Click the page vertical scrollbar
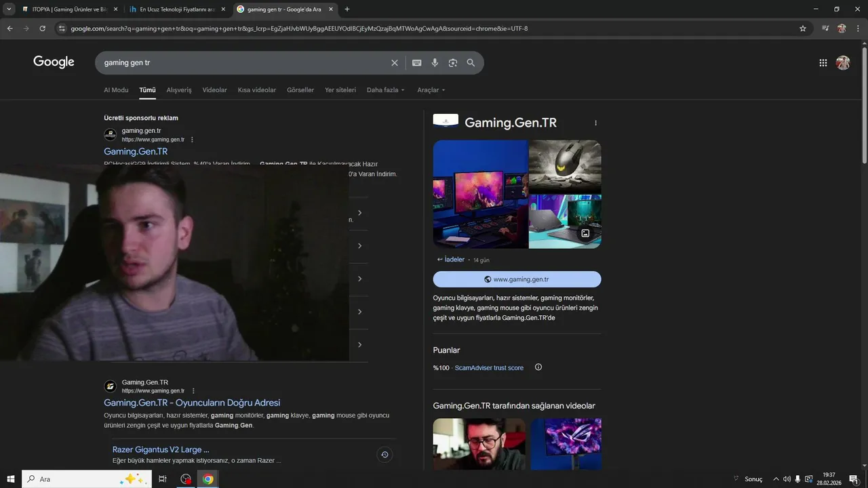The image size is (868, 488). coord(864,105)
